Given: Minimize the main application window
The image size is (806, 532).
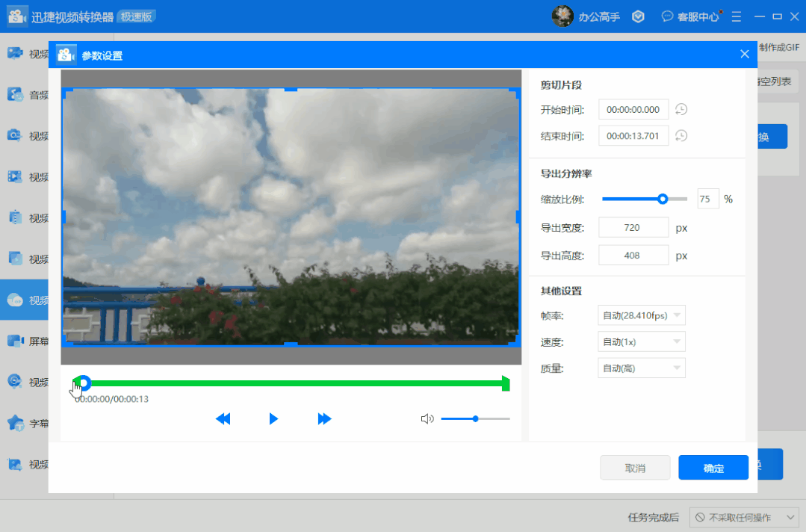Looking at the screenshot, I should [x=760, y=17].
